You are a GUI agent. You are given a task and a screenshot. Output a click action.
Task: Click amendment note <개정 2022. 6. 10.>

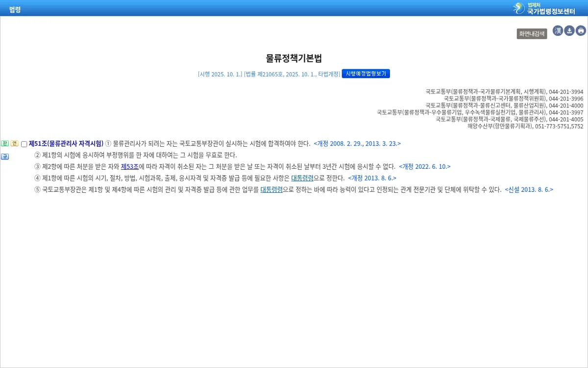point(425,166)
